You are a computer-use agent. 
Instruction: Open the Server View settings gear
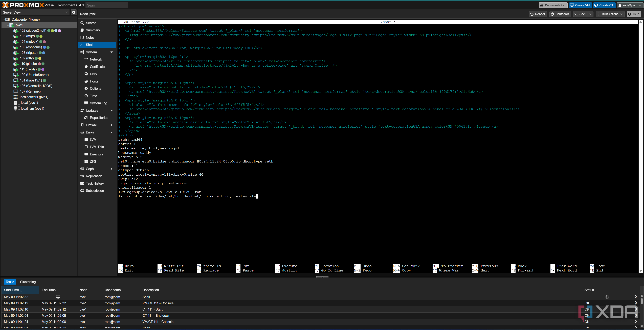pos(74,12)
